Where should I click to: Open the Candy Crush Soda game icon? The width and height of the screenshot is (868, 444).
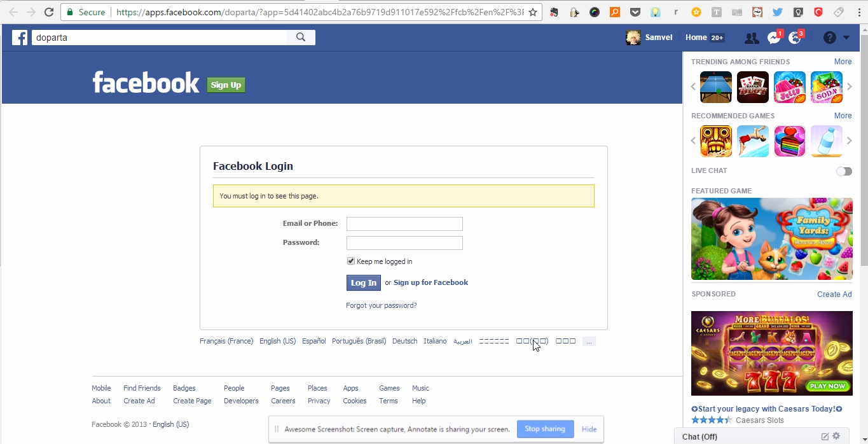pyautogui.click(x=827, y=87)
